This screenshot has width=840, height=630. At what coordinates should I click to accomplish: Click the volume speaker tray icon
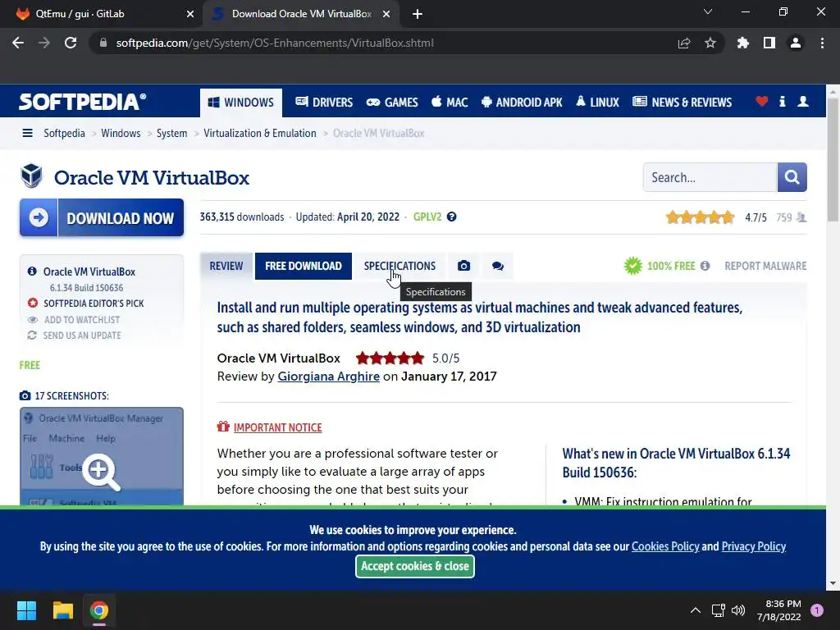[738, 610]
